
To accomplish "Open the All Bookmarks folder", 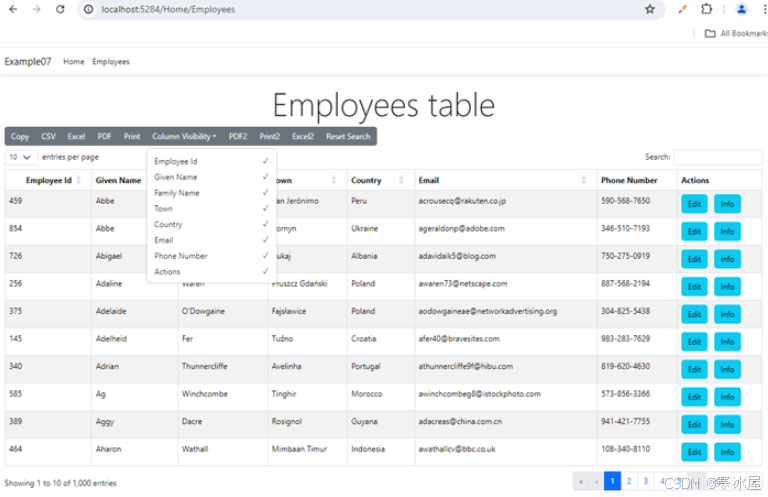I will pyautogui.click(x=736, y=33).
